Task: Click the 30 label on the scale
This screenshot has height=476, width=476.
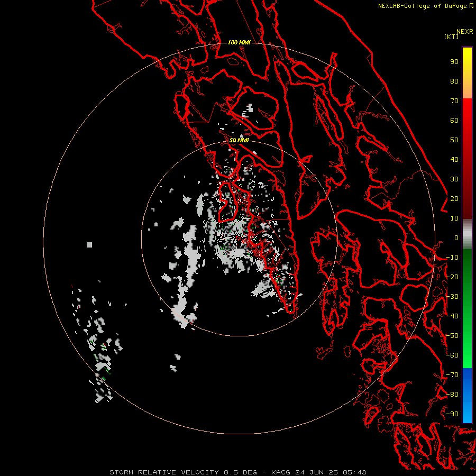Action: point(454,179)
